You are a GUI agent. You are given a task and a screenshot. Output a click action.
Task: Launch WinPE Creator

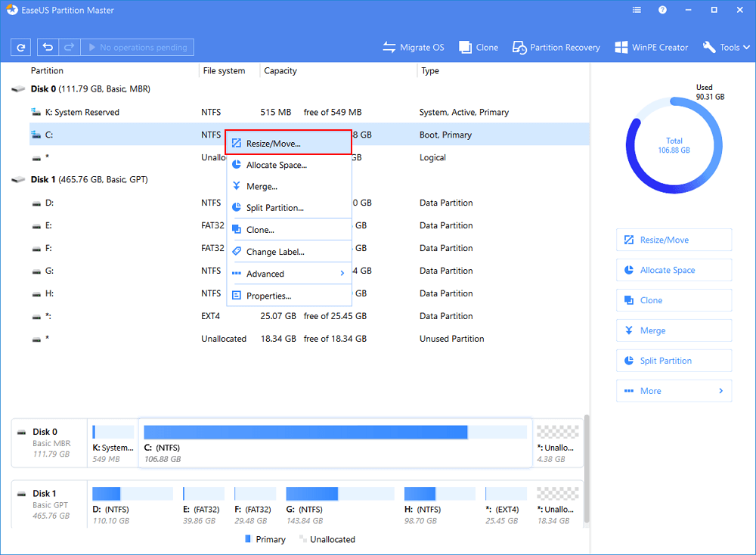(652, 47)
